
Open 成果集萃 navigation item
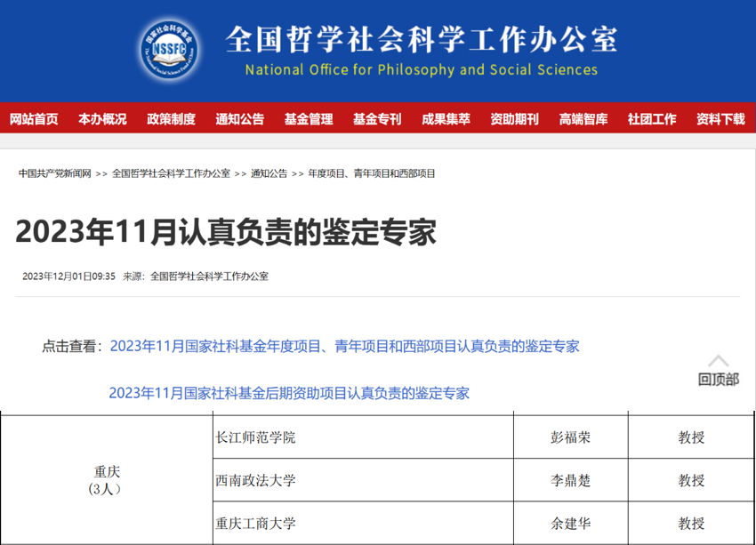coord(446,119)
